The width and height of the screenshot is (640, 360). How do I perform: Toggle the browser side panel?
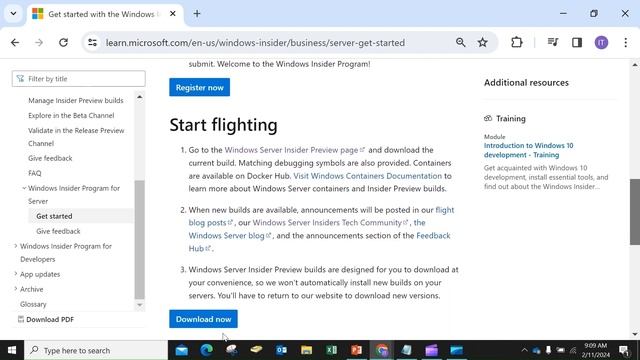(x=577, y=42)
